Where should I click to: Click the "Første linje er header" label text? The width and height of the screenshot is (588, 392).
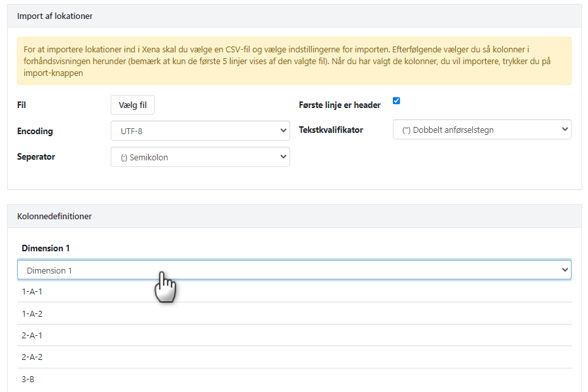[339, 105]
